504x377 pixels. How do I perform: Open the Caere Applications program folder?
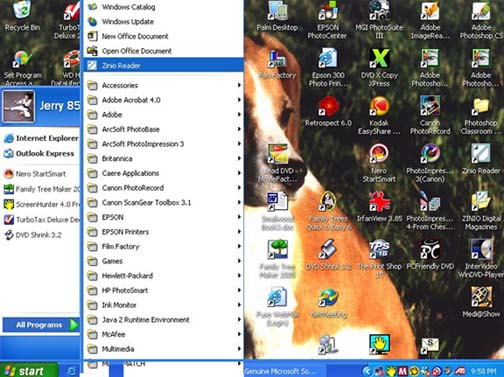point(164,173)
